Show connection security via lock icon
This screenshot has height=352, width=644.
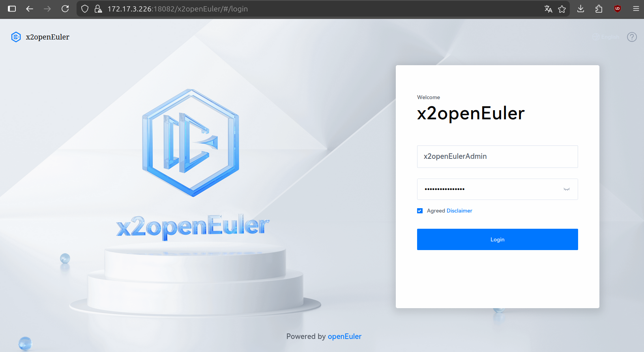(x=98, y=9)
